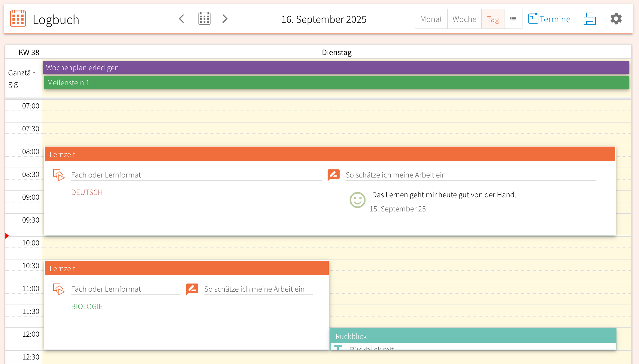Screen dimensions: 639x364
Task: Open settings via gear icon
Action: (x=616, y=19)
